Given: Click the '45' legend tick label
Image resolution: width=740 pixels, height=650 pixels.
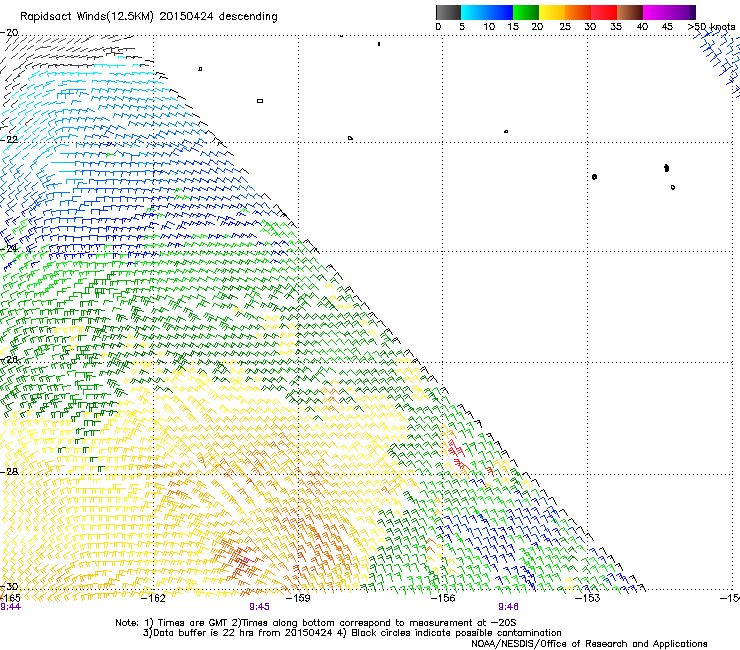Looking at the screenshot, I should [x=667, y=27].
